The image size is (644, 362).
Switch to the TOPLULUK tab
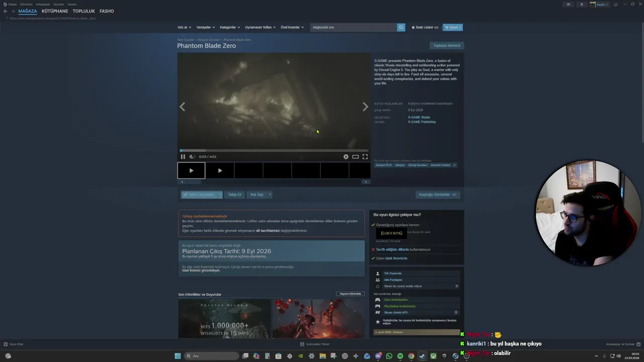(x=84, y=11)
